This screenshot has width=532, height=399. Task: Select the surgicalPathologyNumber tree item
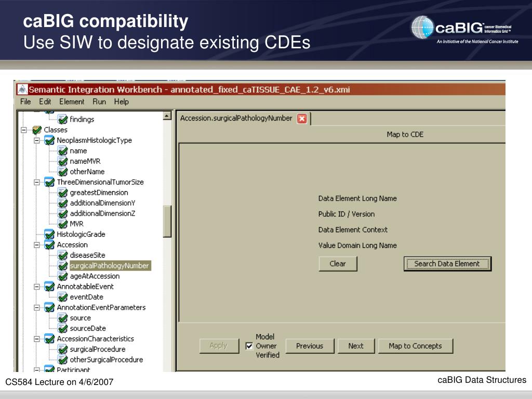point(109,265)
